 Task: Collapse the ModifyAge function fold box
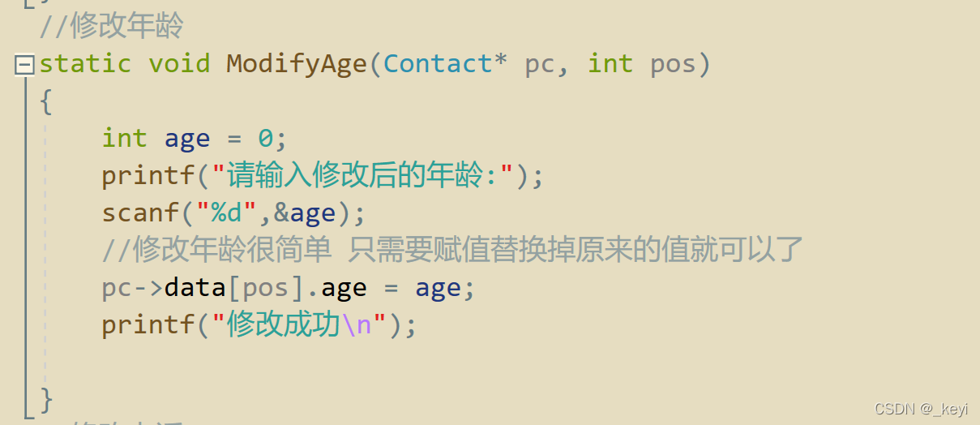pos(24,64)
